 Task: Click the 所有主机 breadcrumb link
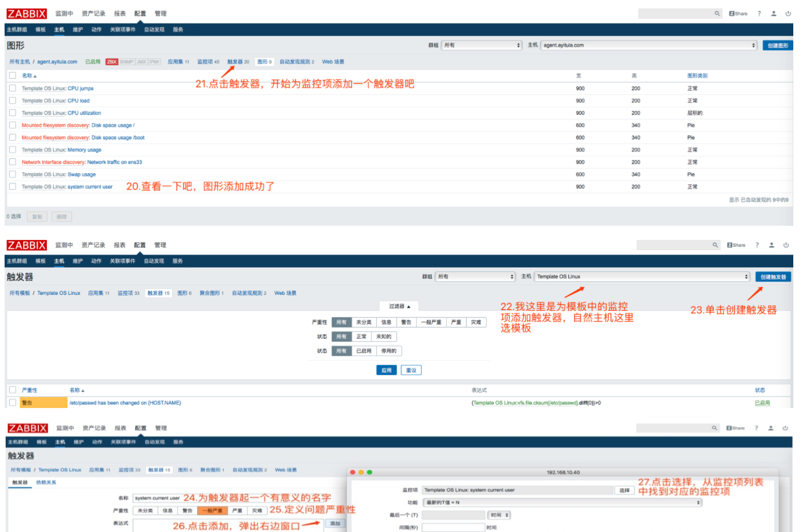tap(19, 62)
